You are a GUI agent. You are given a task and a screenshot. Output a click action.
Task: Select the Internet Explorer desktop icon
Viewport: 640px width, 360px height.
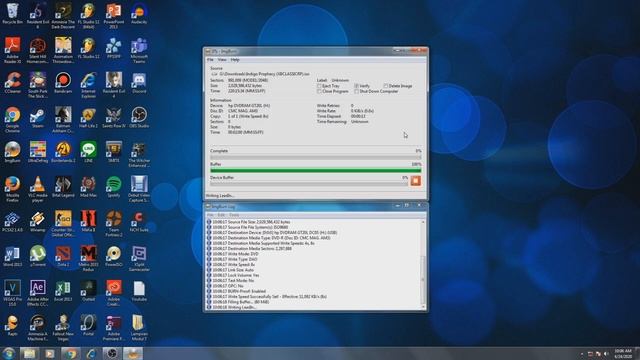point(88,85)
